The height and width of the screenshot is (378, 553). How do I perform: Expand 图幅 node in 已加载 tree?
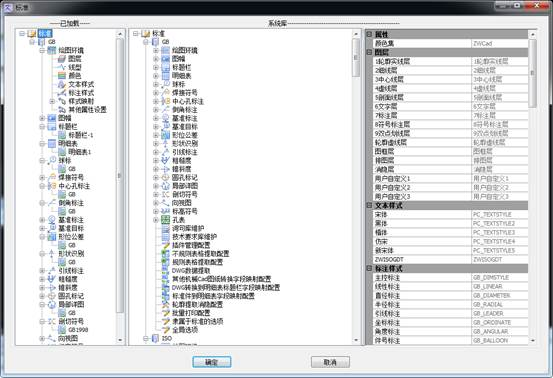(x=42, y=118)
